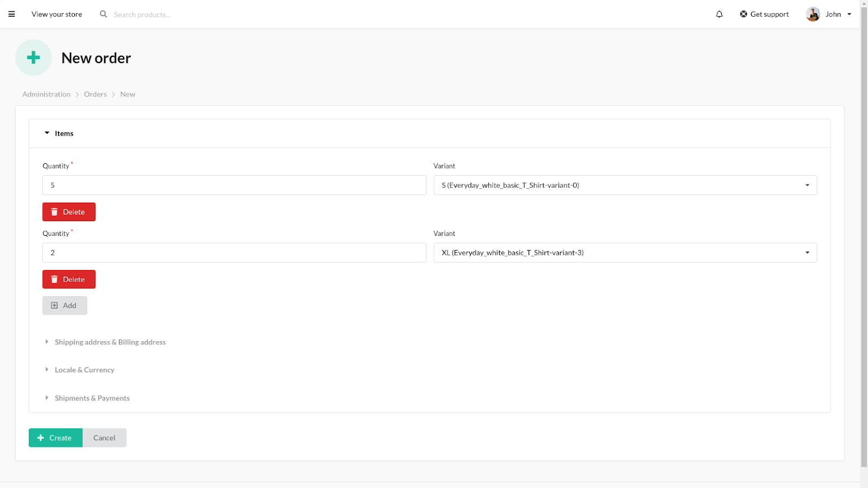
Task: Click the New breadcrumb text
Action: pos(127,94)
